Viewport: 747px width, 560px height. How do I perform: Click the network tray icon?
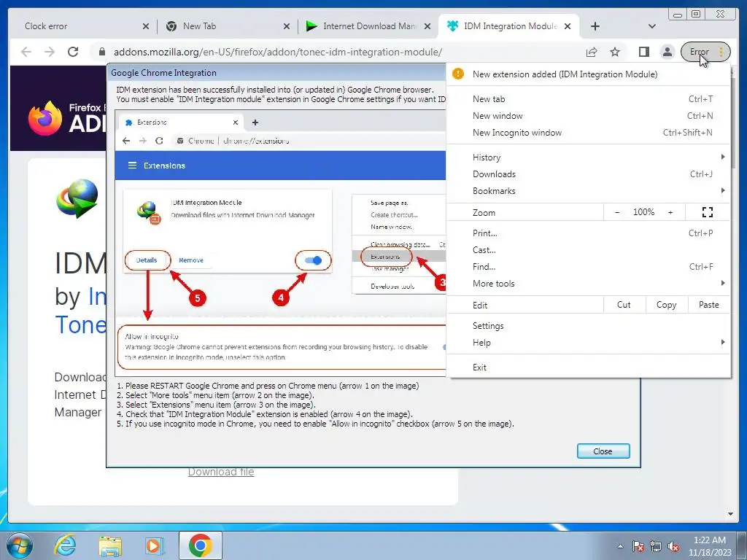click(656, 546)
